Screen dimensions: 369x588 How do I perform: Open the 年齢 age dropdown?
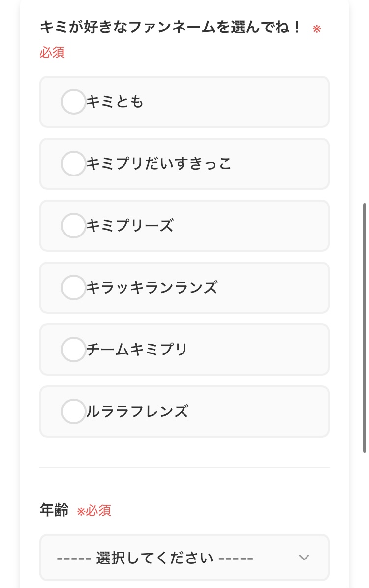tap(184, 558)
